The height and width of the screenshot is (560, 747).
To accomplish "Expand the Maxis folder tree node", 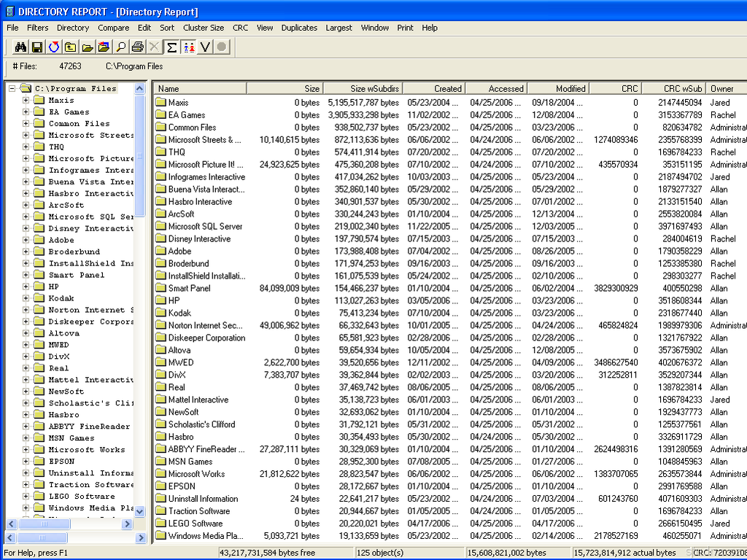I will pos(26,101).
